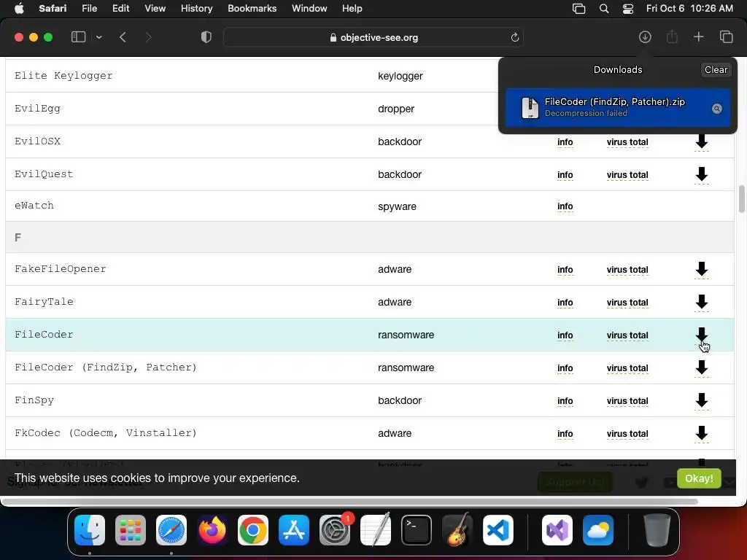Image resolution: width=747 pixels, height=560 pixels.
Task: Open the History menu
Action: tap(196, 9)
